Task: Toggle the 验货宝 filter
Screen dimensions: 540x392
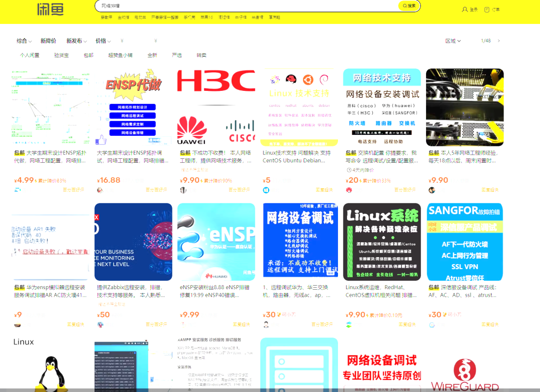Action: click(61, 55)
